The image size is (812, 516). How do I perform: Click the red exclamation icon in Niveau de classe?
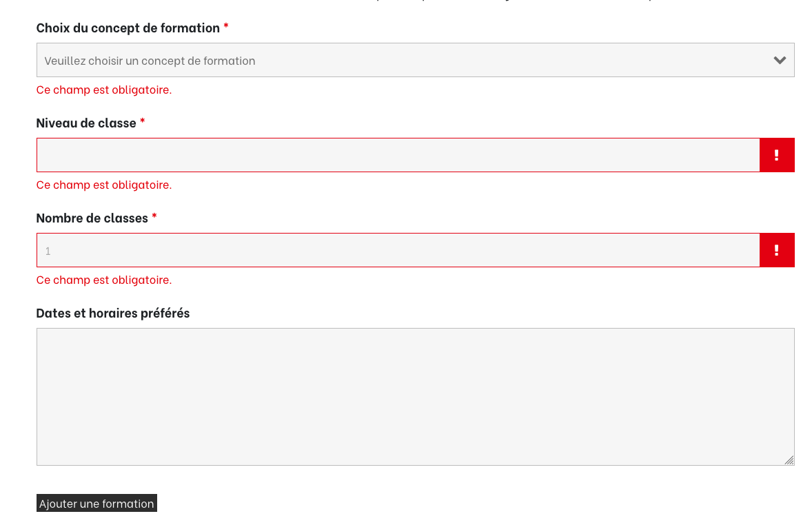click(776, 155)
